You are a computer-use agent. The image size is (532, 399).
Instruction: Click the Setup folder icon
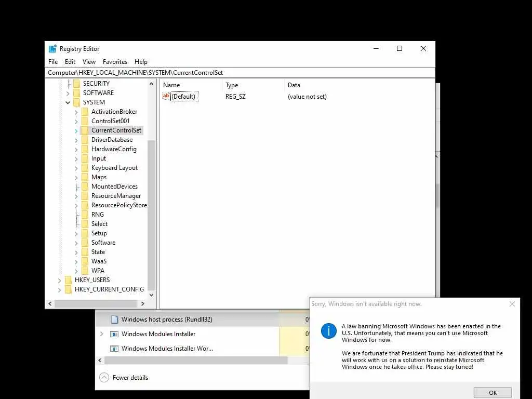pyautogui.click(x=85, y=233)
